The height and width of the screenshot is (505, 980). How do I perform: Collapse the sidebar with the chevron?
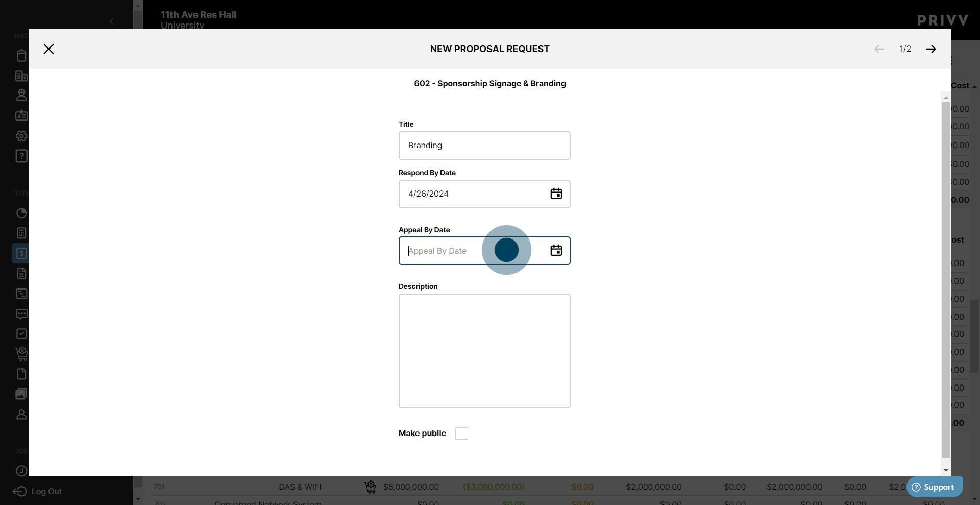111,21
